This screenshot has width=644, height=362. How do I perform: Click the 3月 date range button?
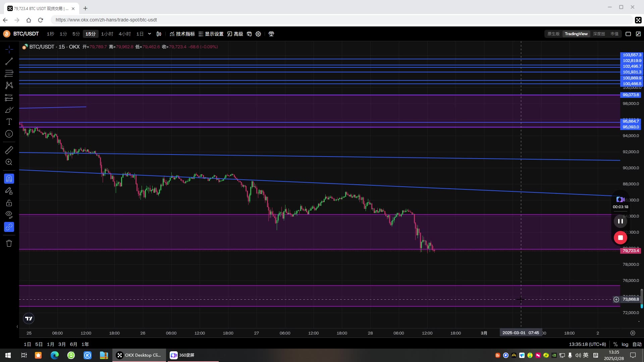[x=62, y=344]
